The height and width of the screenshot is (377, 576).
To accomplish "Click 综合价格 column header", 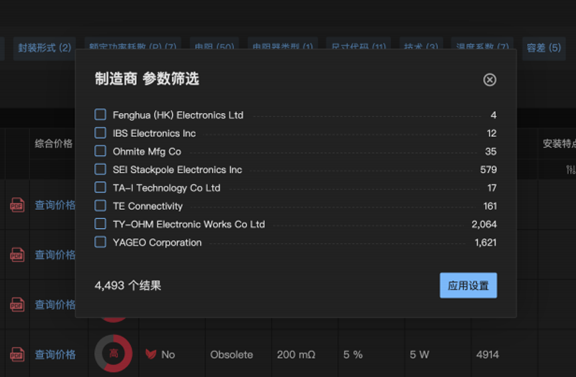I will (54, 144).
